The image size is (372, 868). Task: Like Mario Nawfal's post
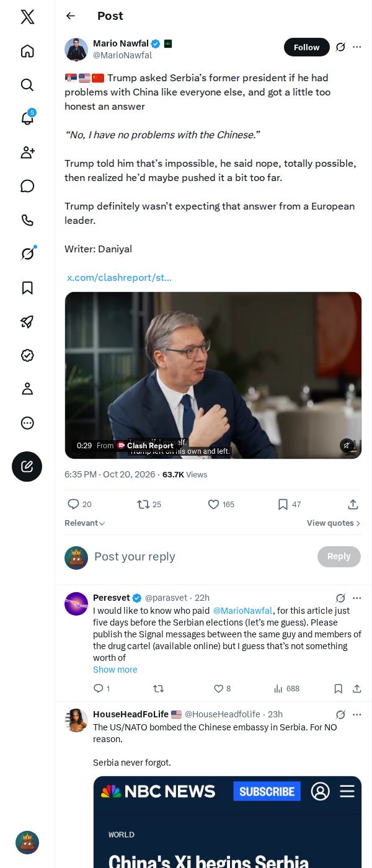tap(221, 504)
